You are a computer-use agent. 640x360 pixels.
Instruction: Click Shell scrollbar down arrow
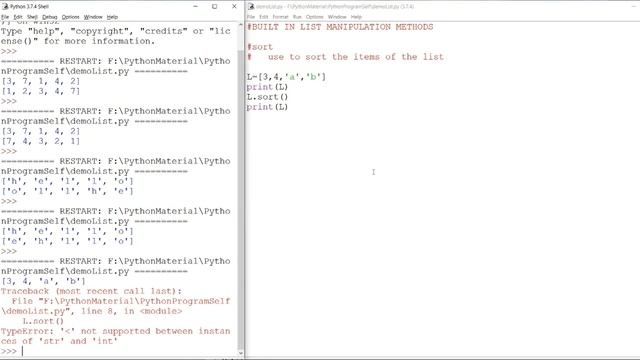pyautogui.click(x=240, y=353)
